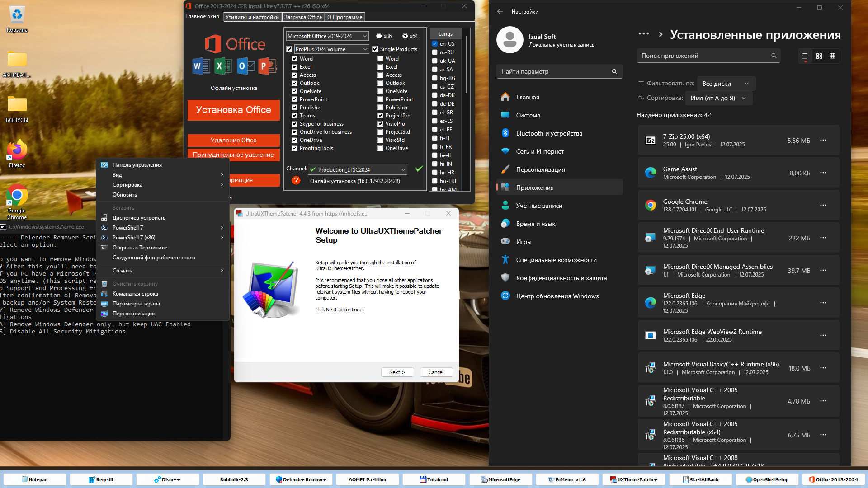Screen dimensions: 868x488
Task: Open Production_LTSC2024 channel dropdown
Action: pyautogui.click(x=358, y=169)
